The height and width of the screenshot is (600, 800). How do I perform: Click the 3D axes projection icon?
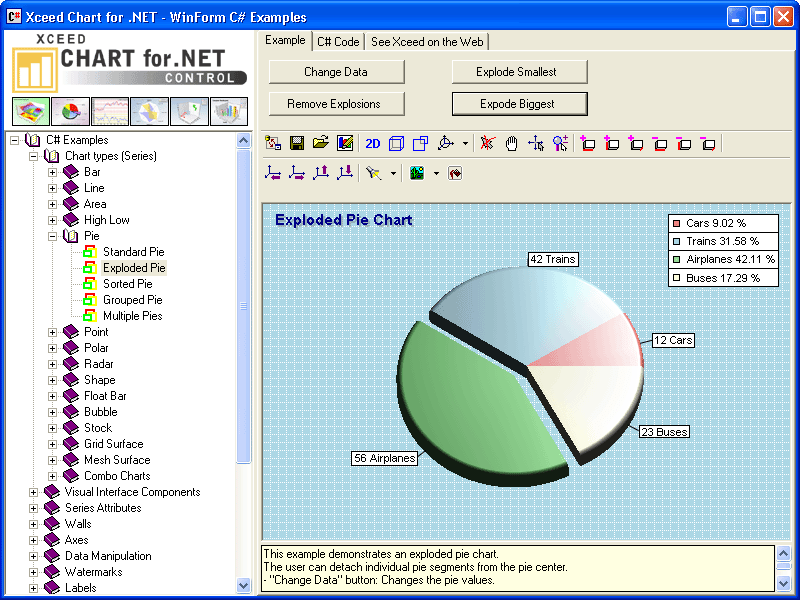tap(446, 143)
